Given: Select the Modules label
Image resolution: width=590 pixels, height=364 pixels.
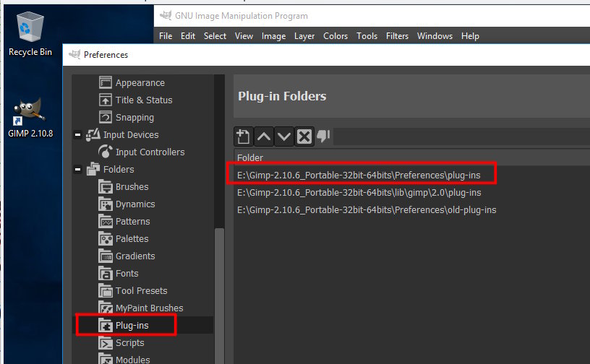Looking at the screenshot, I should pos(133,360).
